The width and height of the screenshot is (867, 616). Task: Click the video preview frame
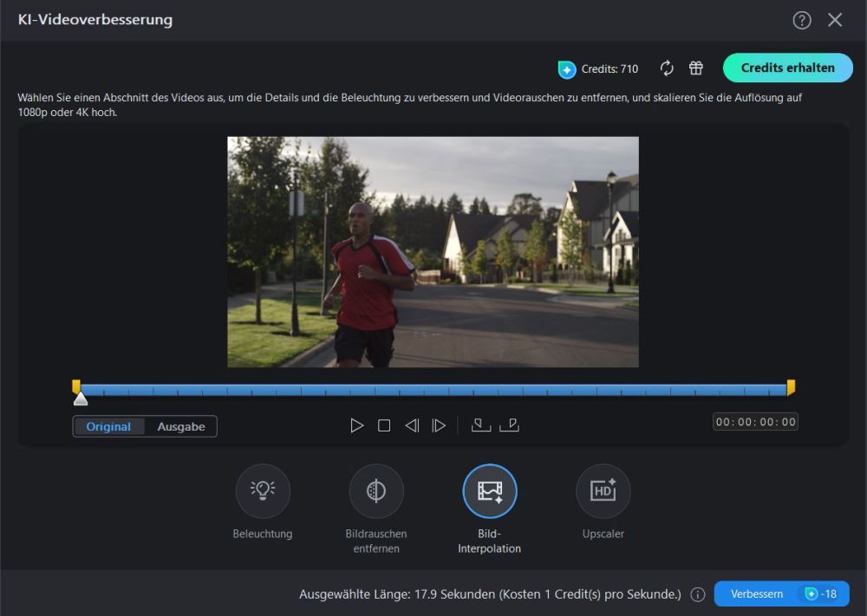pos(433,252)
